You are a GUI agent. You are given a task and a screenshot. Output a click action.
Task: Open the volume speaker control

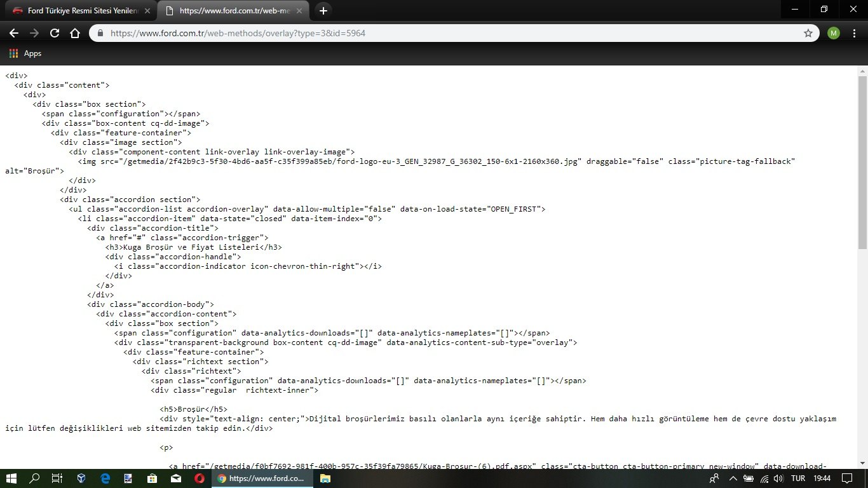coord(779,478)
